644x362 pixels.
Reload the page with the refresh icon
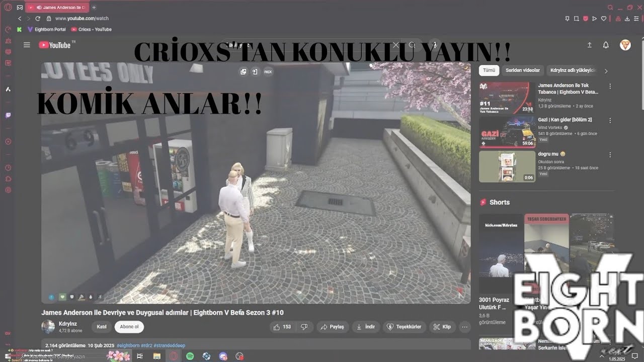point(37,19)
